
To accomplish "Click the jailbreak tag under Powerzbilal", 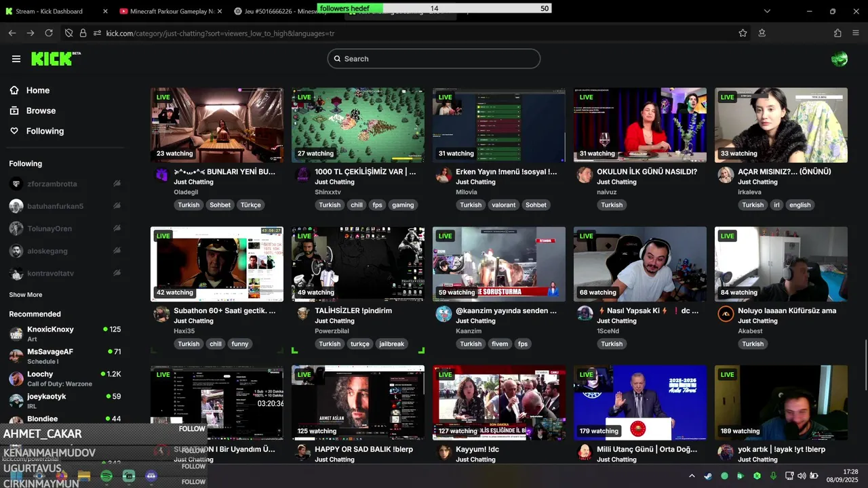I will click(x=391, y=344).
